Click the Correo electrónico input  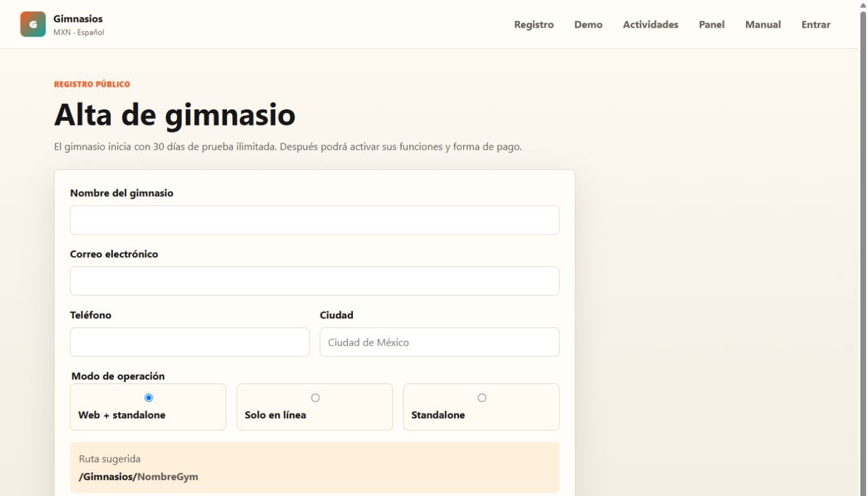click(x=314, y=281)
